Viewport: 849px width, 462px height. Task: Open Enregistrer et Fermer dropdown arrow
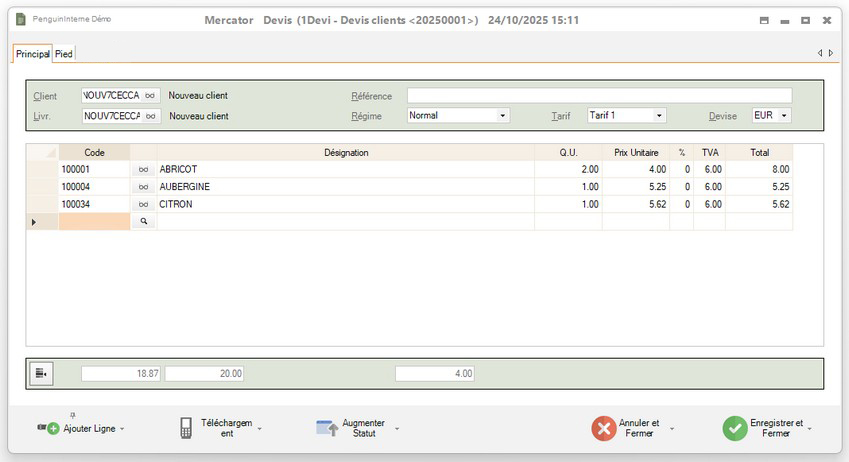coord(809,429)
